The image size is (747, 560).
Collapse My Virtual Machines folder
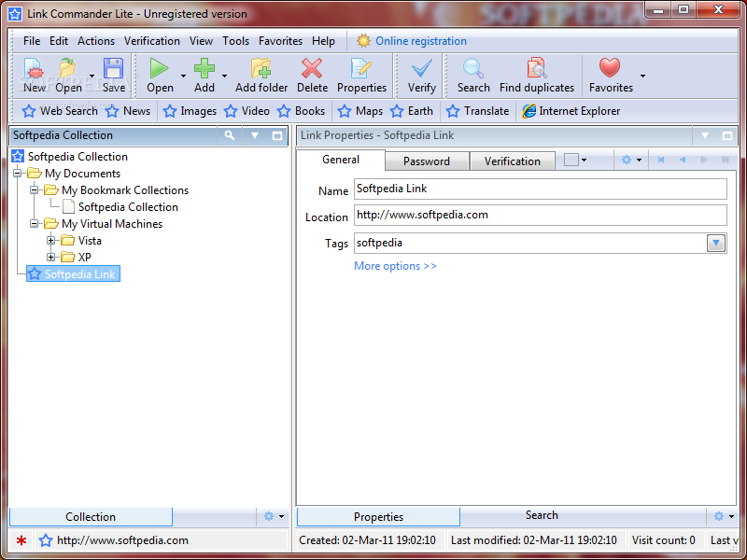tap(35, 223)
